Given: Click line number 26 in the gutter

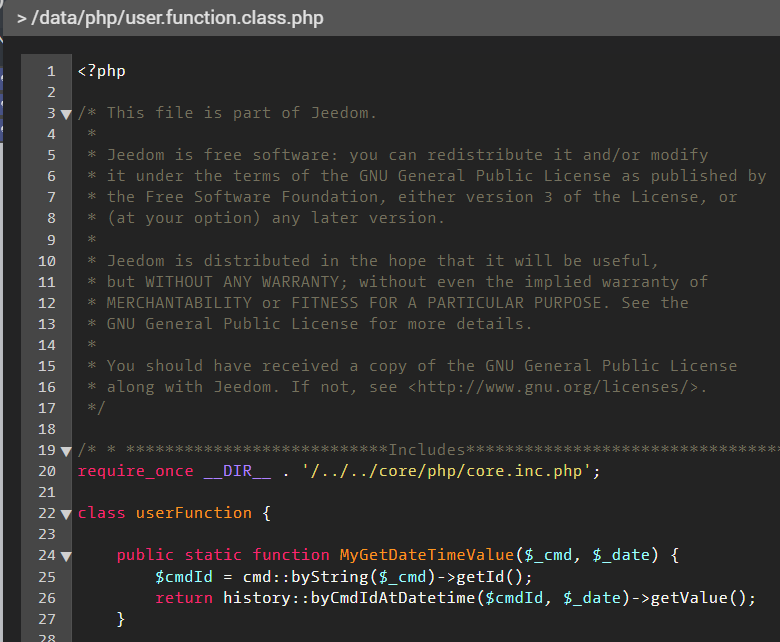Looking at the screenshot, I should tap(46, 598).
